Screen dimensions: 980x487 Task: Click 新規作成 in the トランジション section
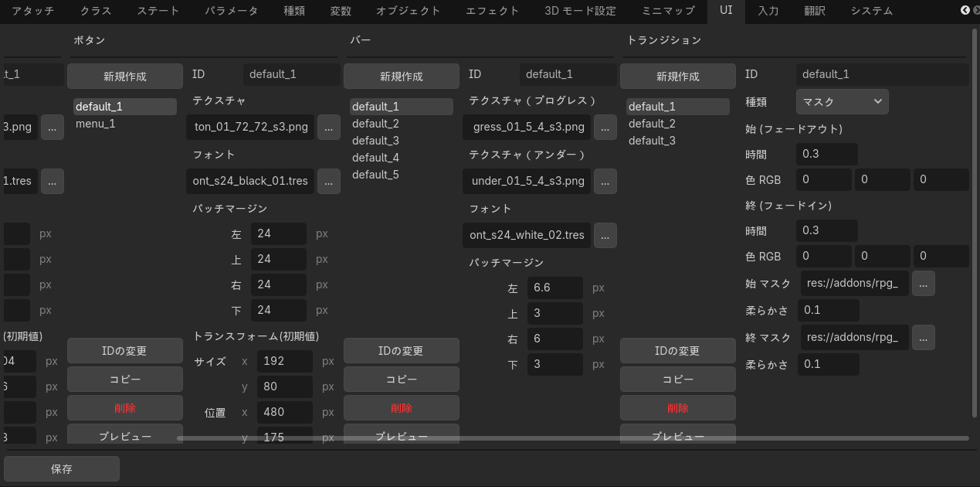point(678,76)
